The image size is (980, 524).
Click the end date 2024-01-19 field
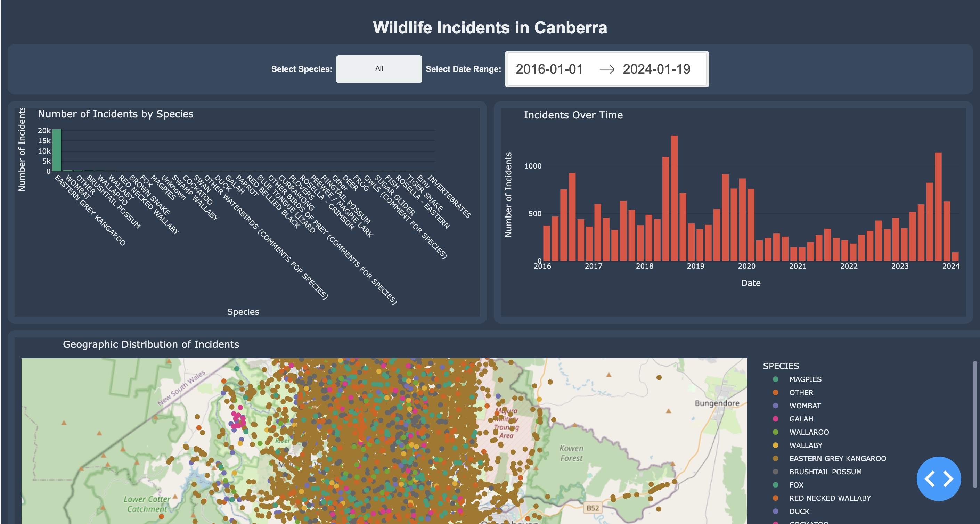pos(656,69)
